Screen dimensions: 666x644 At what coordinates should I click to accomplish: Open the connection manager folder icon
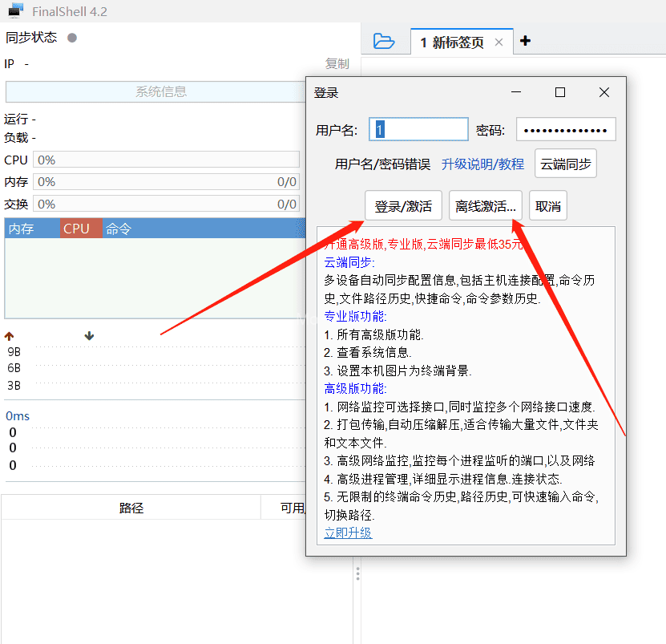click(384, 42)
